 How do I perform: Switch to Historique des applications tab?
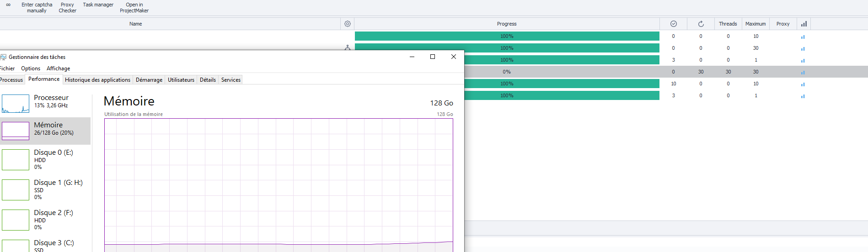coord(98,80)
